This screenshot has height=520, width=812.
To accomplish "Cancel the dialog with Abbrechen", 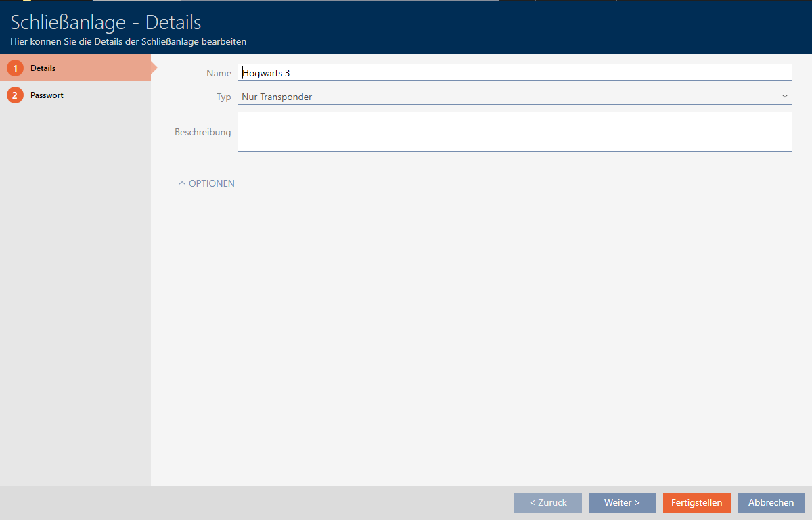I will (x=771, y=502).
